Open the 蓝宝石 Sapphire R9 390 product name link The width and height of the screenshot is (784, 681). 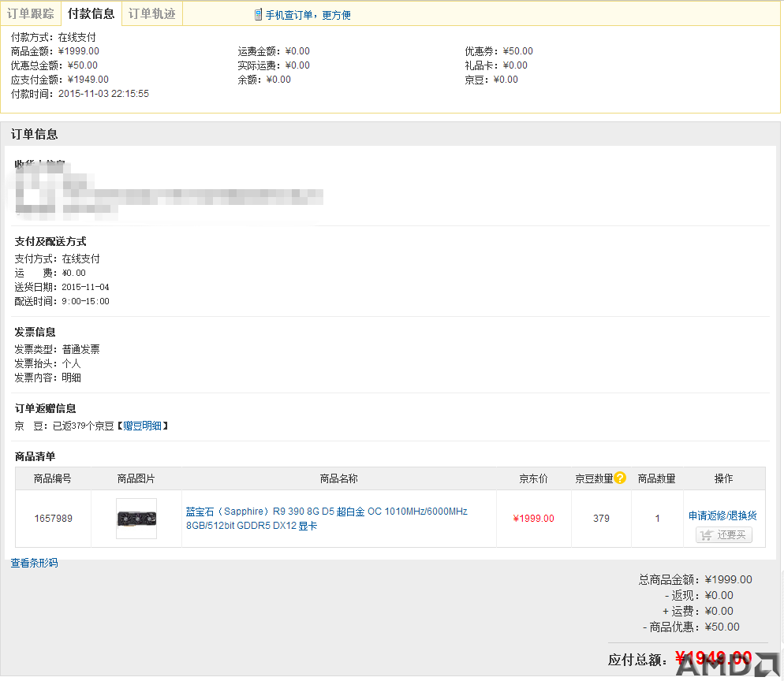327,519
